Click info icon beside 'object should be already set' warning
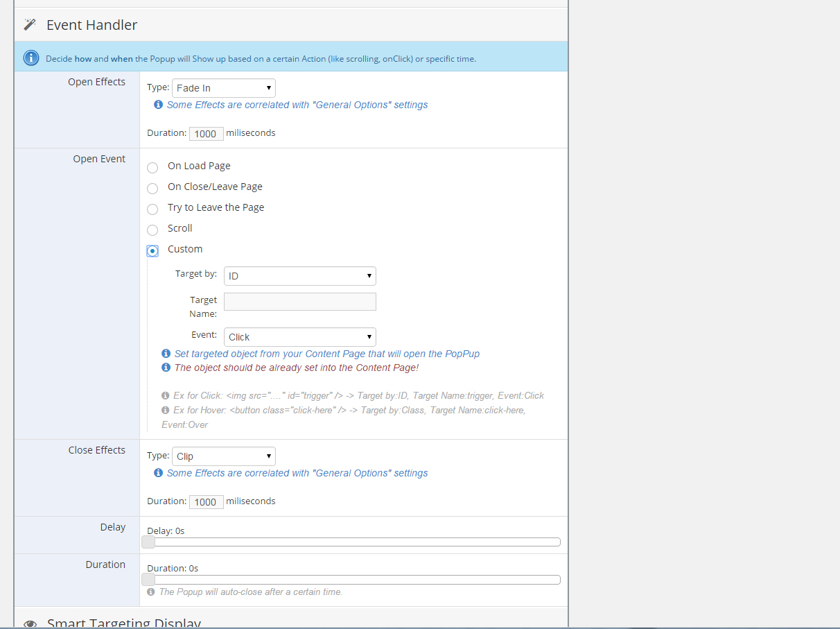Viewport: 840px width, 629px height. point(166,368)
